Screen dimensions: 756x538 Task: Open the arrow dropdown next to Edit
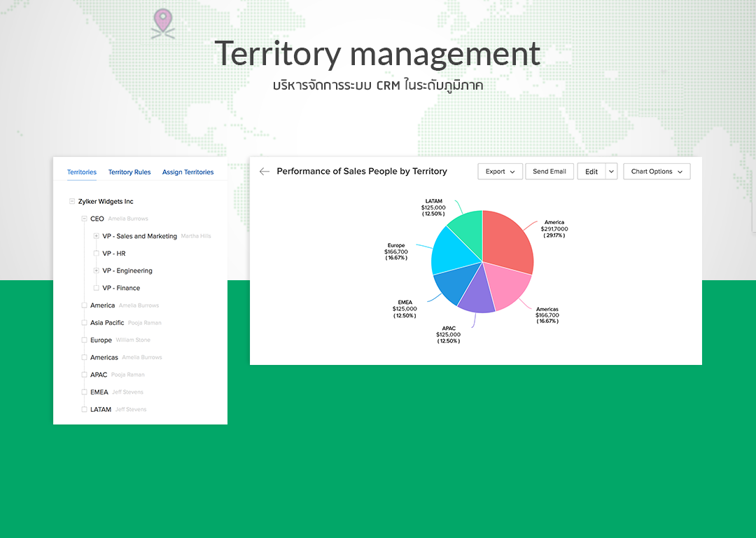point(611,172)
